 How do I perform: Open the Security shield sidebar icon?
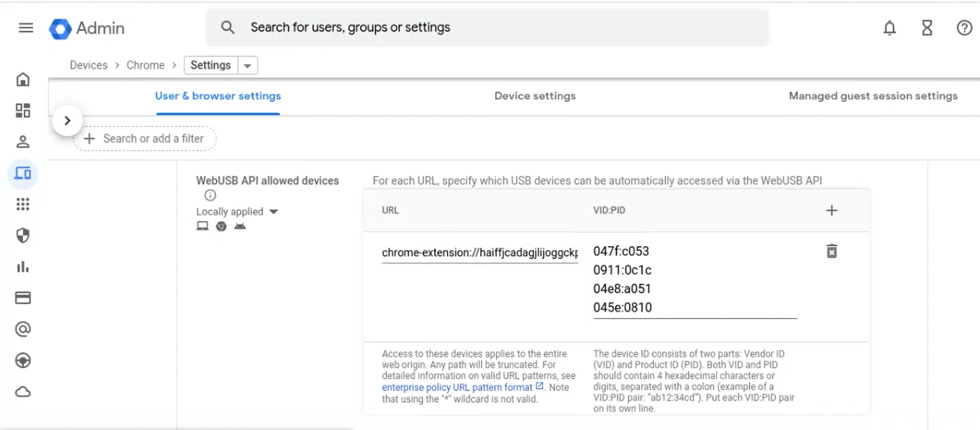[x=23, y=235]
